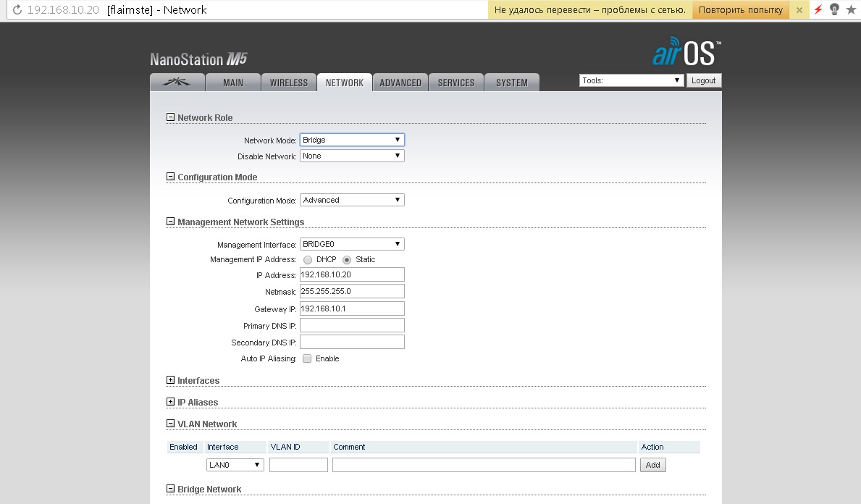Viewport: 861px width, 504px height.
Task: Click the Logout button
Action: click(x=703, y=80)
